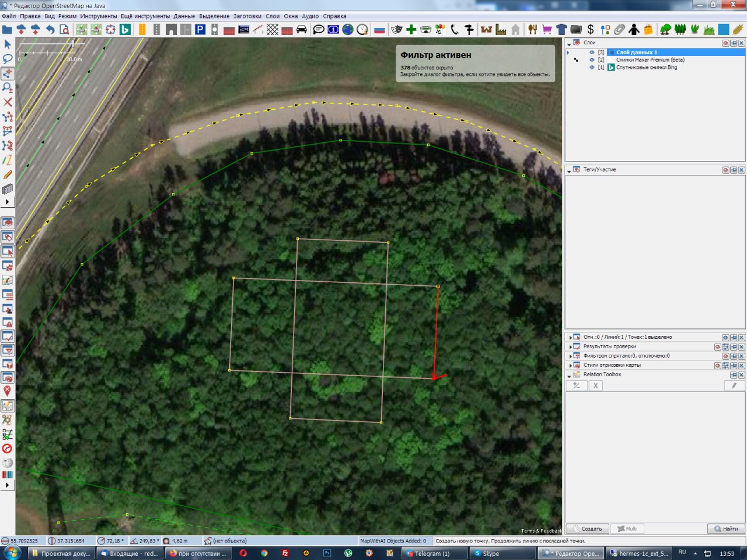Select the arrow select tool
This screenshot has height=560, width=747.
pyautogui.click(x=8, y=44)
